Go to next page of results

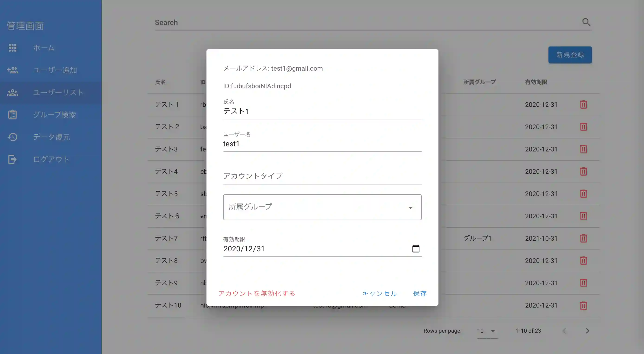pyautogui.click(x=587, y=331)
